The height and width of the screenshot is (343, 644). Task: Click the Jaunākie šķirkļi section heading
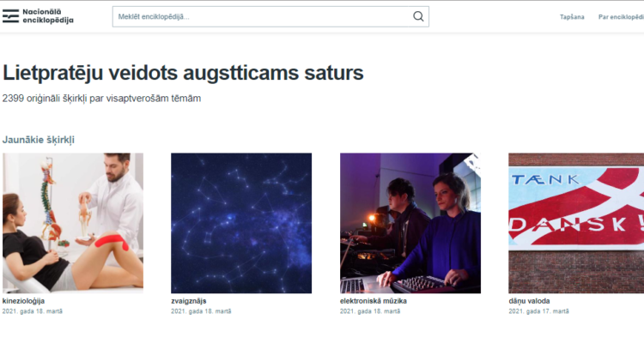[x=39, y=140]
